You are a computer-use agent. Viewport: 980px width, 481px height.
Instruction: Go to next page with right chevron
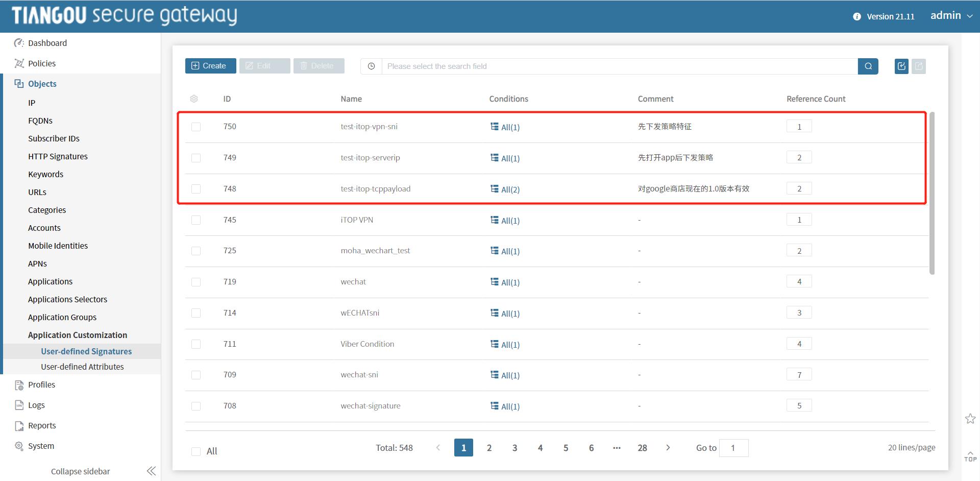coord(668,448)
